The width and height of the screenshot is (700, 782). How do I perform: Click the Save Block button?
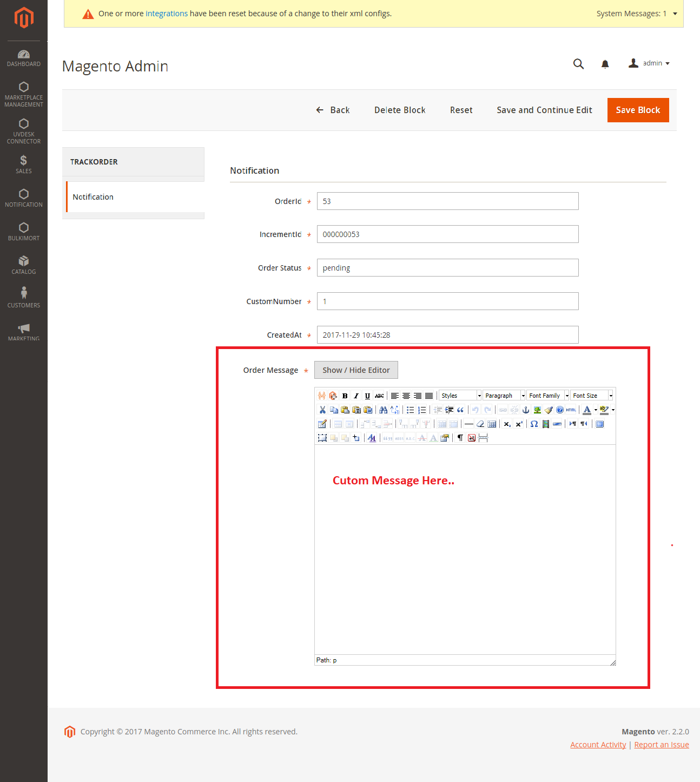pos(638,110)
